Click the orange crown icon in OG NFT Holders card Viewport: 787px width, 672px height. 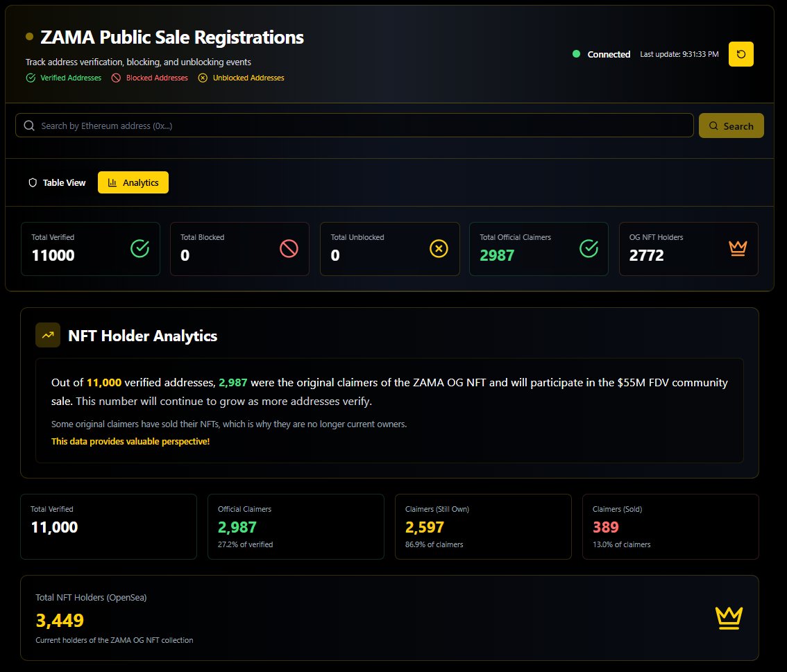(738, 248)
